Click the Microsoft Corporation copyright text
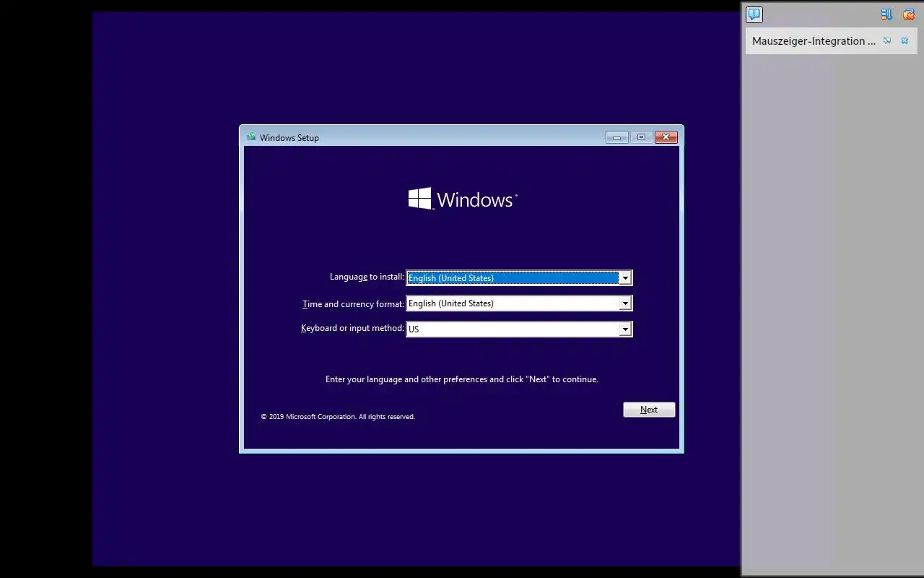 tap(338, 417)
